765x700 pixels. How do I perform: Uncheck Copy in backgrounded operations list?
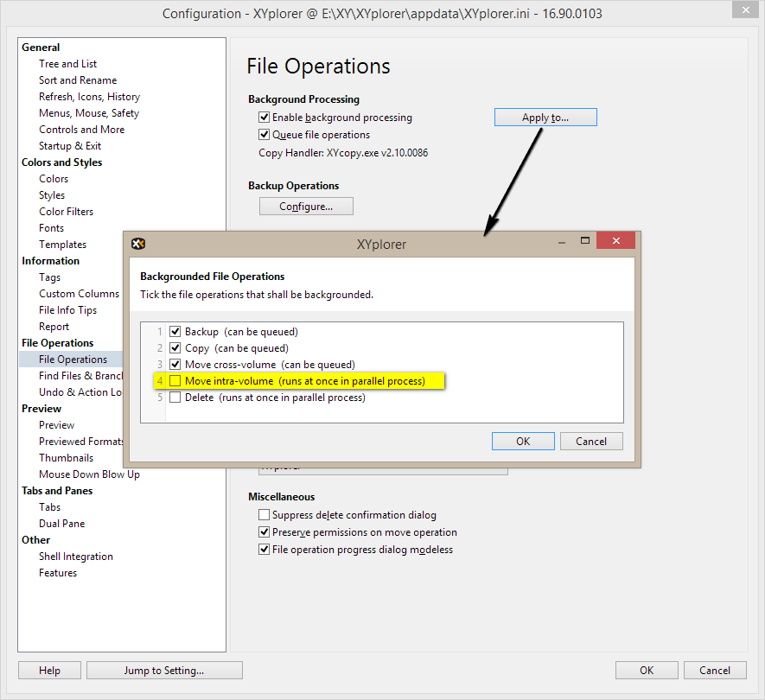click(175, 348)
